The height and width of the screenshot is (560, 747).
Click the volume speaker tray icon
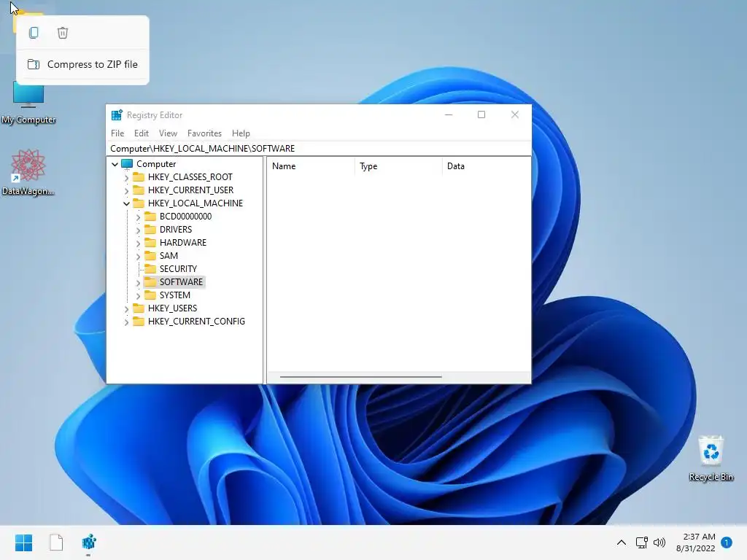click(659, 542)
